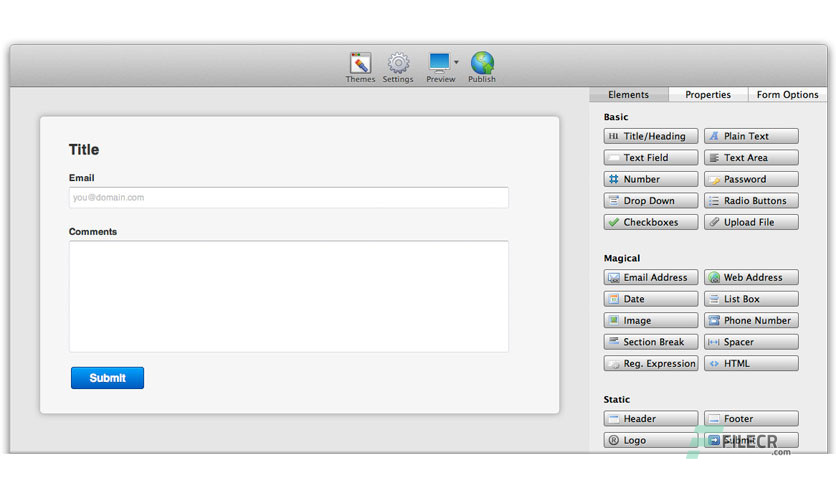
Task: Switch to the Properties tab
Action: click(708, 94)
